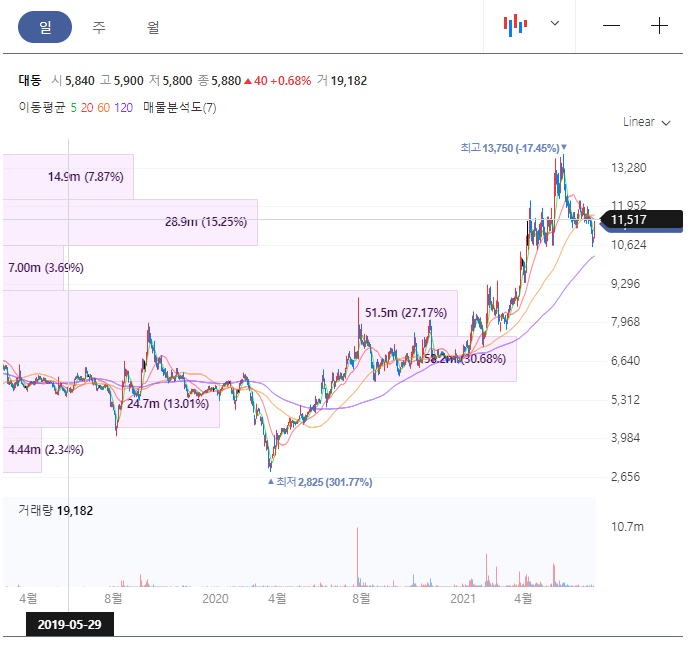Switch to the 월 (monthly) chart tab
The image size is (700, 645).
click(153, 27)
